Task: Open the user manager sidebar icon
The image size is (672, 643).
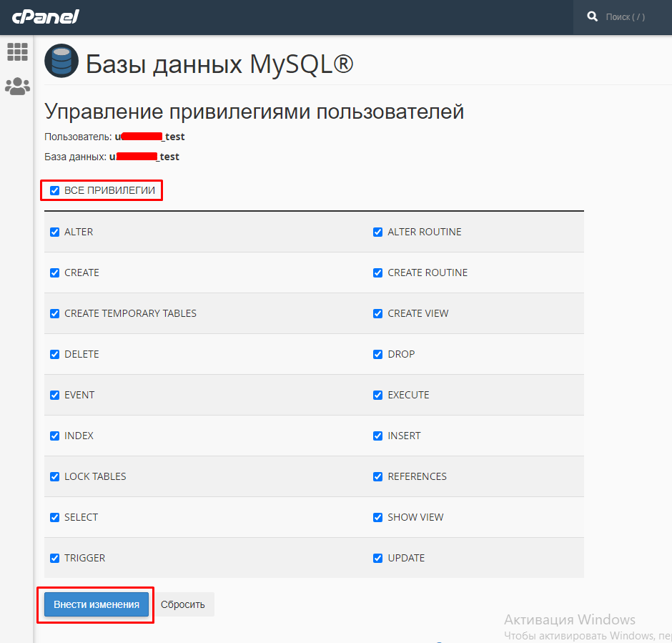Action: [17, 87]
